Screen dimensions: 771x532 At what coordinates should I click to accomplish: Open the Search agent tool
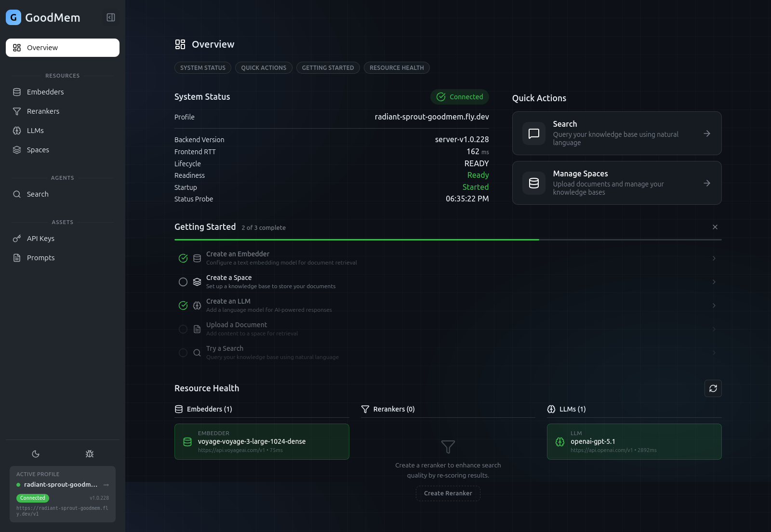click(38, 194)
